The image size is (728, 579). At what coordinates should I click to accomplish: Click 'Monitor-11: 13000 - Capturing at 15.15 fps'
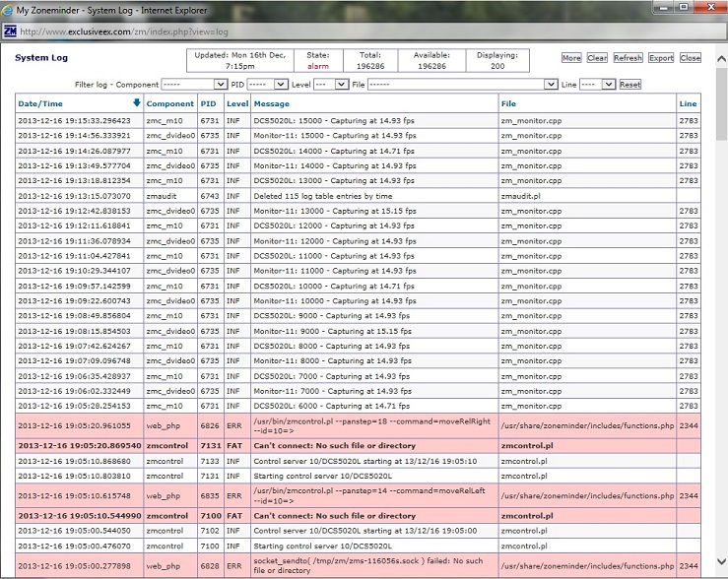pyautogui.click(x=335, y=211)
